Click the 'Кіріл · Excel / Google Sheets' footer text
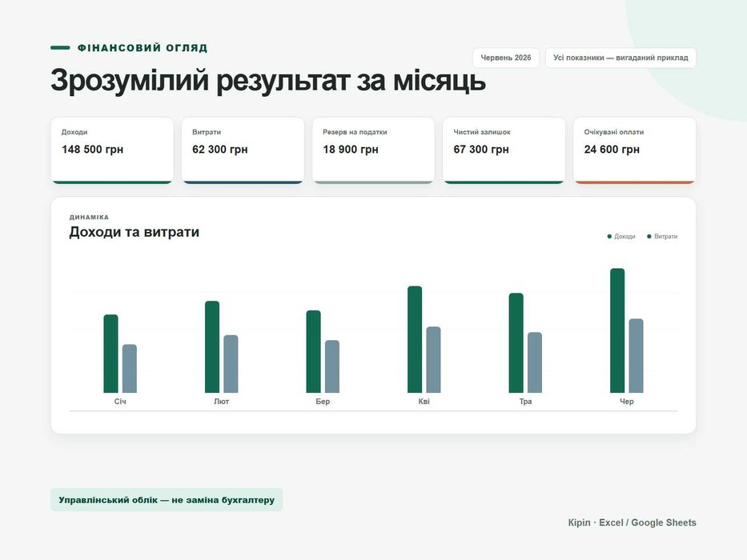The width and height of the screenshot is (747, 560). coord(632,522)
